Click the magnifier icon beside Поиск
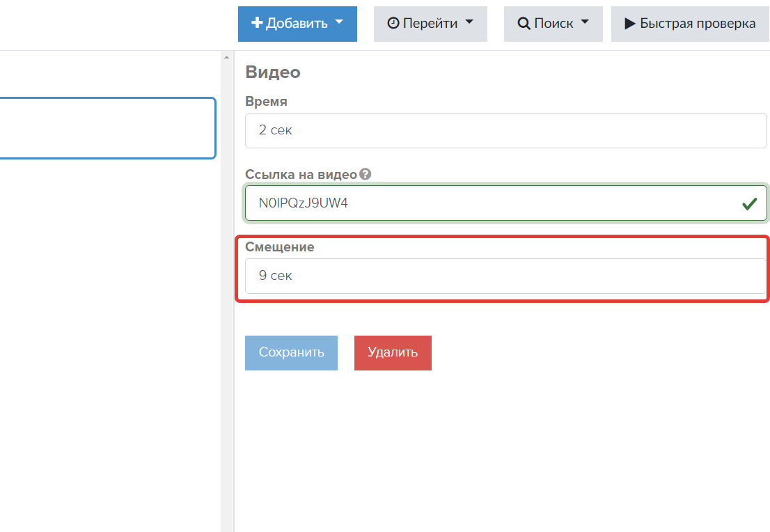Viewport: 770px width, 532px height. pyautogui.click(x=524, y=24)
